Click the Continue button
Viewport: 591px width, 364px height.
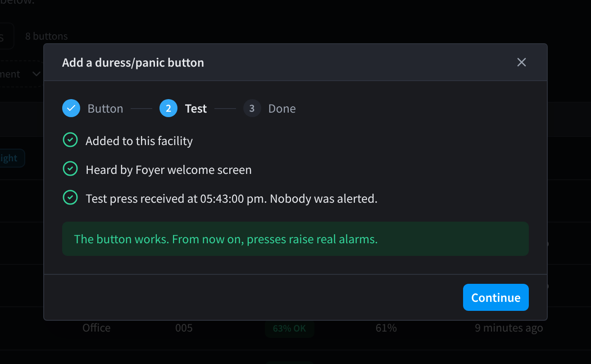click(x=496, y=297)
